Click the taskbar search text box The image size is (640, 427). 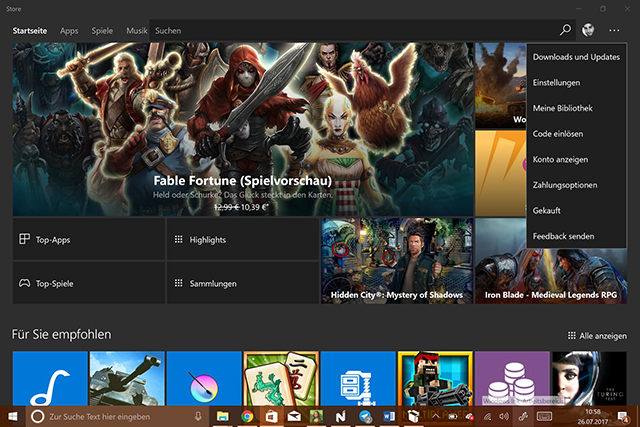pyautogui.click(x=118, y=416)
